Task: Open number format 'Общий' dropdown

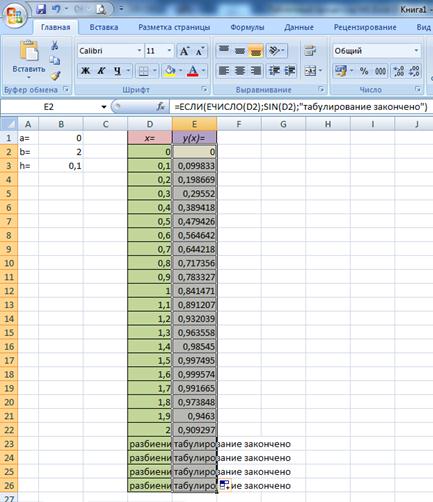Action: (x=416, y=51)
